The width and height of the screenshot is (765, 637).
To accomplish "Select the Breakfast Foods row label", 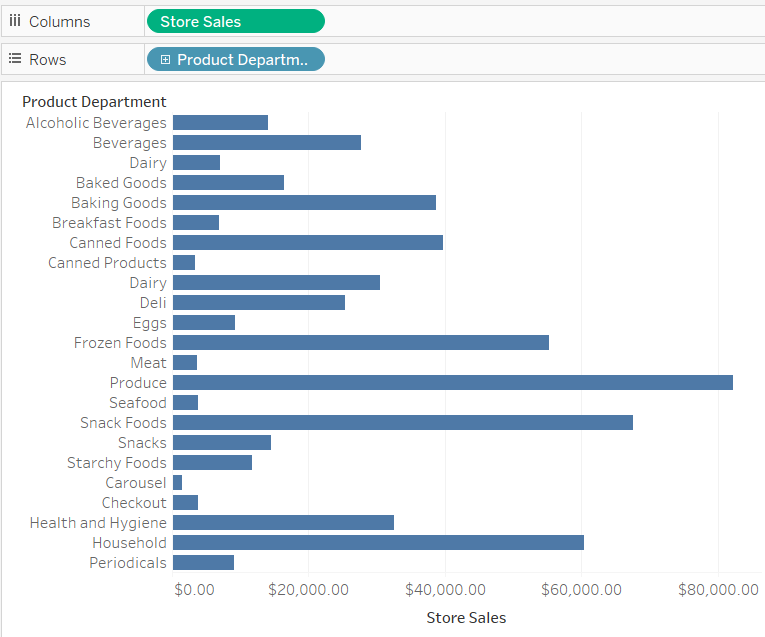I will tap(109, 223).
